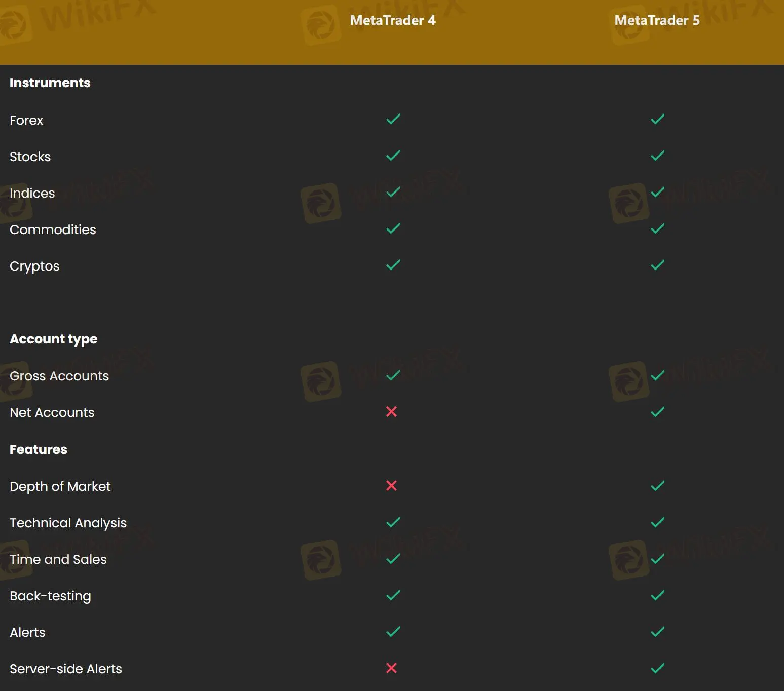This screenshot has height=691, width=784.
Task: Click MetaTrader 5 Net Accounts checkmark
Action: coord(657,412)
